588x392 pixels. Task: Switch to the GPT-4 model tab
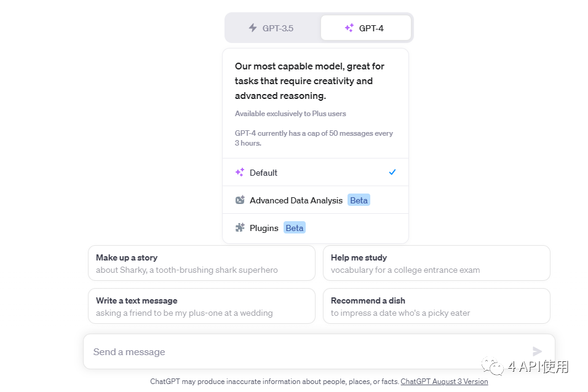pos(366,28)
